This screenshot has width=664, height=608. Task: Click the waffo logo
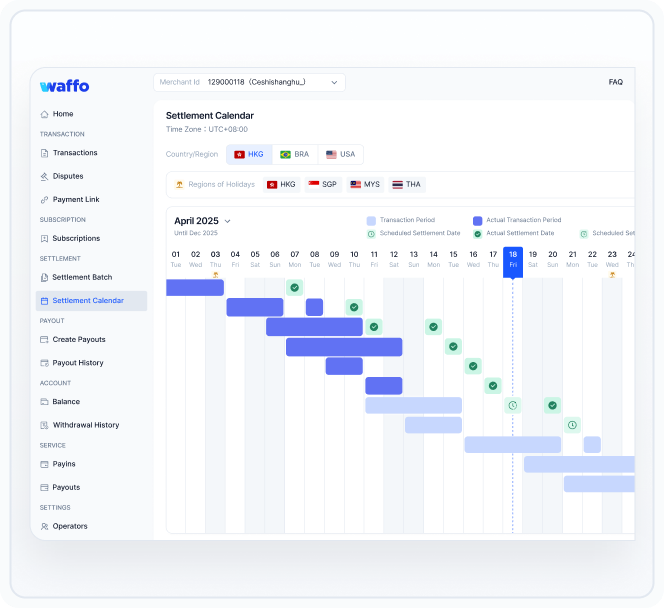coord(64,86)
